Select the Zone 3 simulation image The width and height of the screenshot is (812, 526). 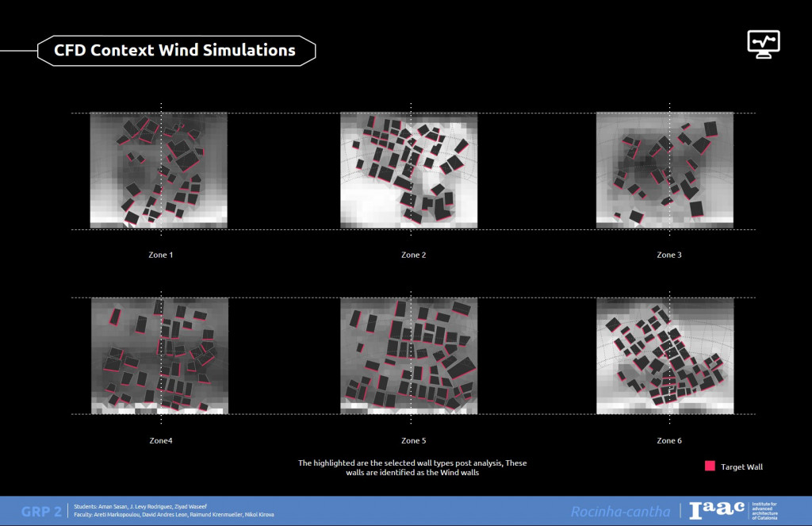[665, 171]
